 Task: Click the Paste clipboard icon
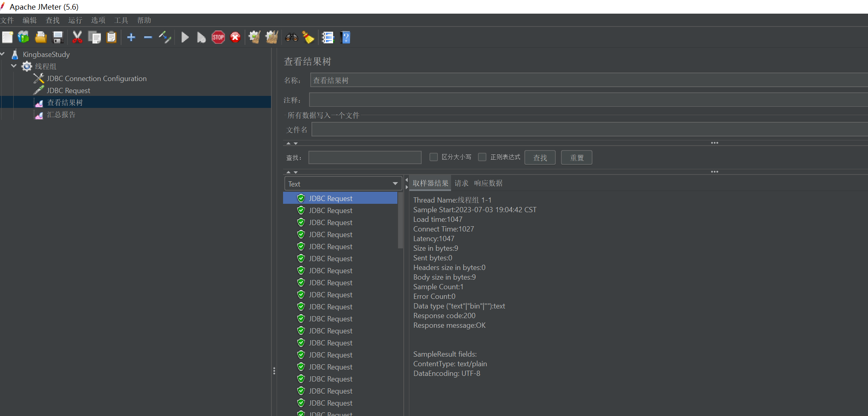point(111,37)
